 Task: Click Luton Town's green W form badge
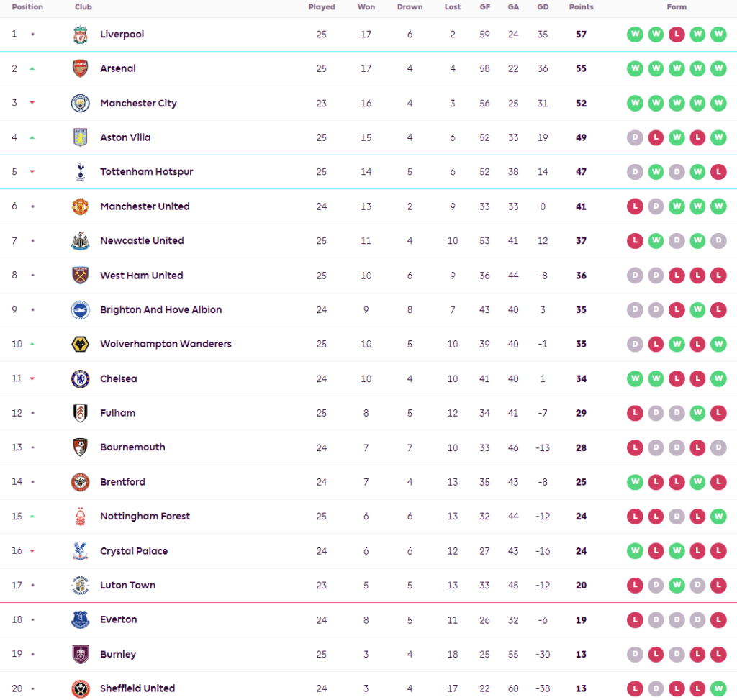coord(677,586)
